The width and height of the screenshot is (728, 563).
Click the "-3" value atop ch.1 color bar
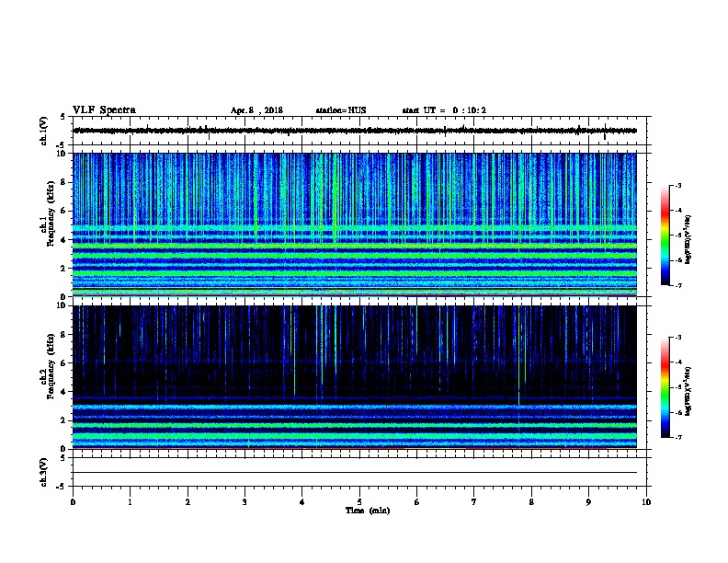tap(678, 185)
